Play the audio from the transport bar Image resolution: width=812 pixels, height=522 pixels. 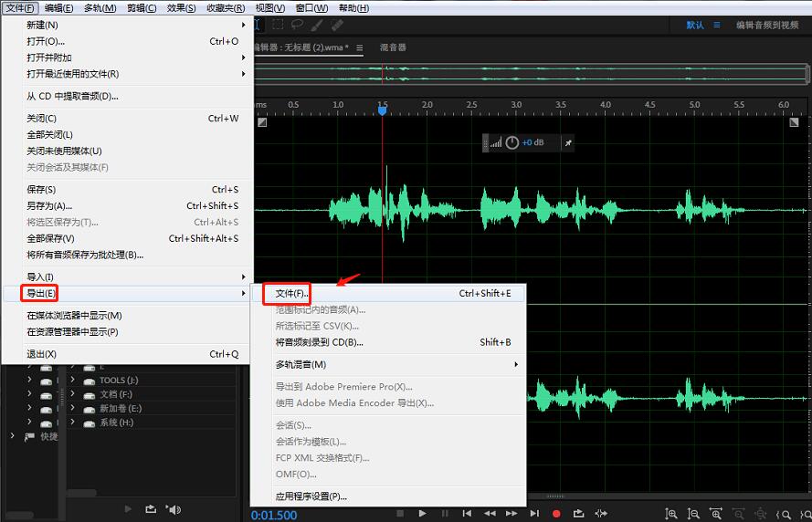click(422, 513)
